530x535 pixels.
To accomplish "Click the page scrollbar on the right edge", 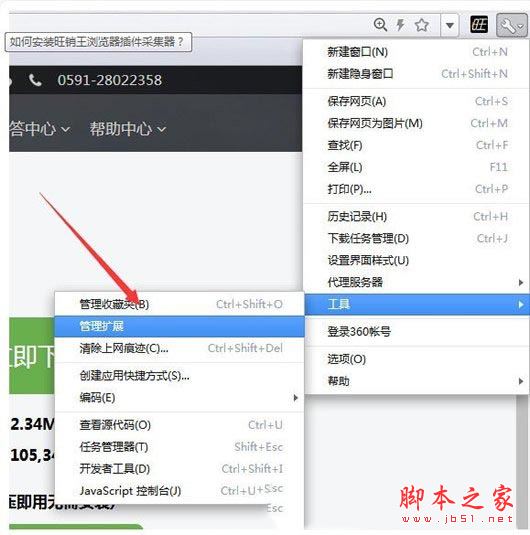I will tap(522, 461).
